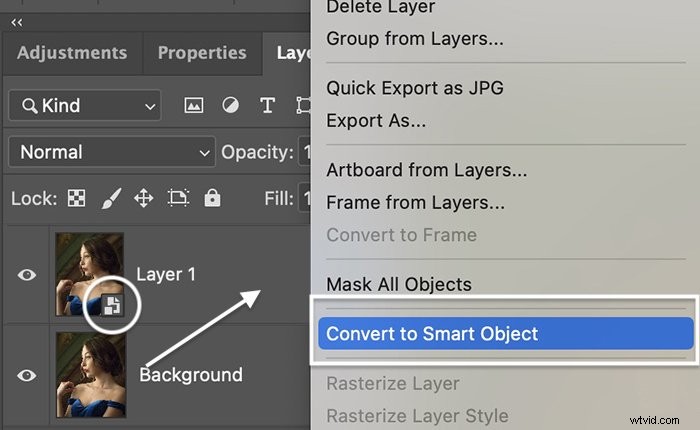This screenshot has height=430, width=700.
Task: Filter for shape layers icon
Action: click(304, 105)
